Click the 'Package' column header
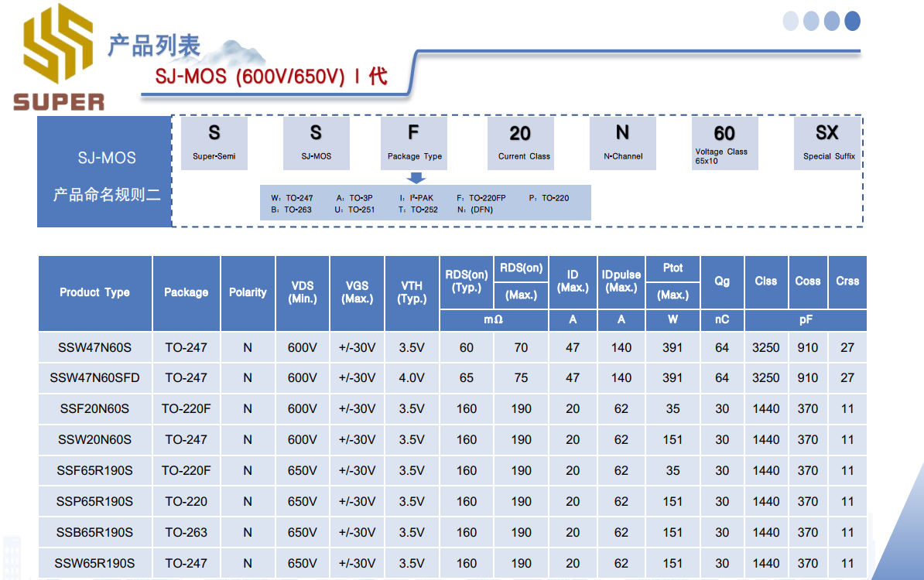The width and height of the screenshot is (924, 580). tap(187, 292)
